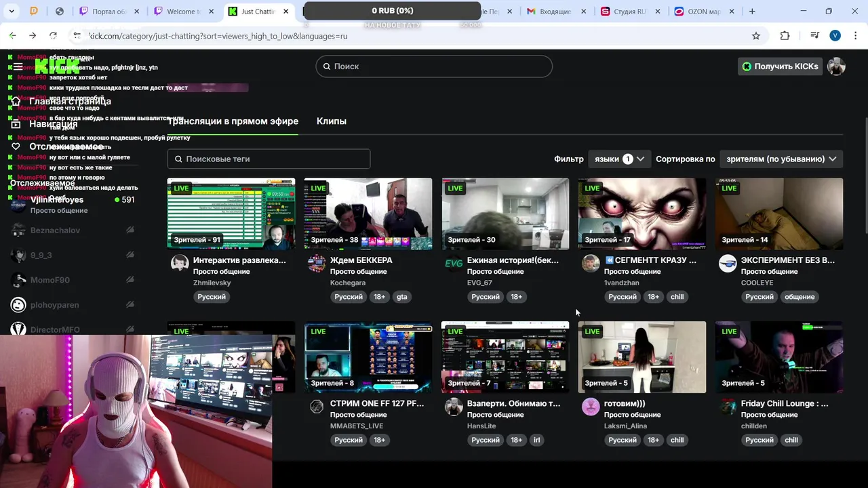This screenshot has height=488, width=868.
Task: Bookmark this page with the star icon
Action: (x=756, y=36)
